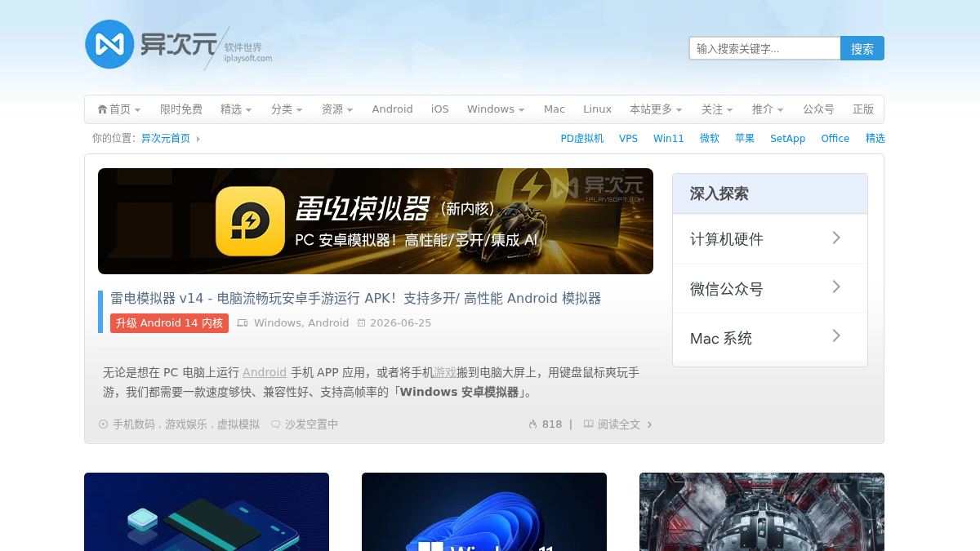Go to 正版 in navigation bar

[x=863, y=109]
